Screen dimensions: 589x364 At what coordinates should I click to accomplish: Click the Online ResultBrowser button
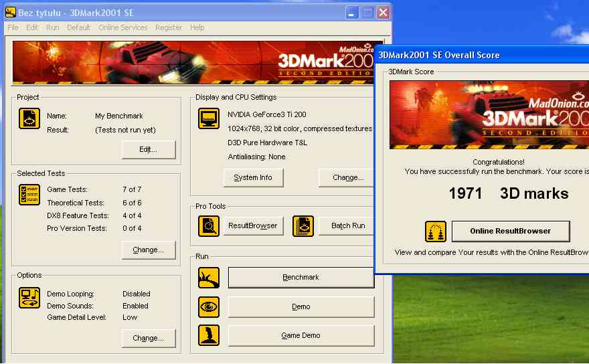[511, 231]
